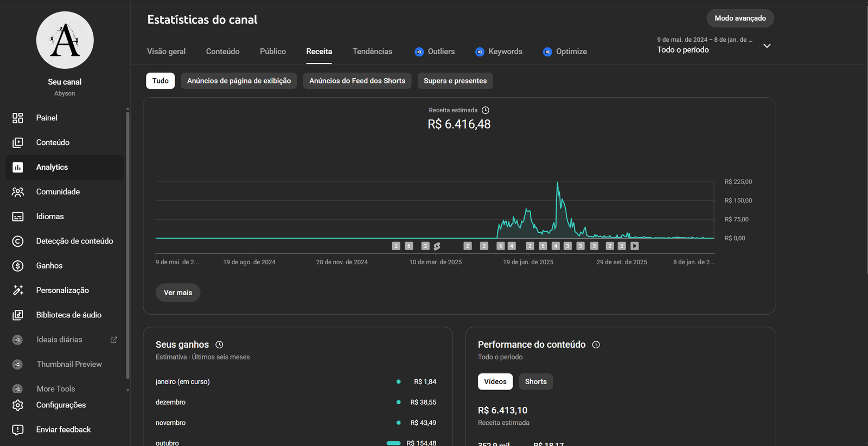Click the Idiomas subtitles icon
This screenshot has height=446, width=868.
point(18,216)
